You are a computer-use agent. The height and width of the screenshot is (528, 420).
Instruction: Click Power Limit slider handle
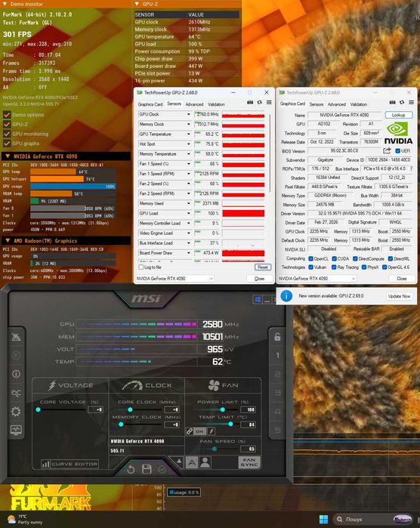tap(223, 410)
